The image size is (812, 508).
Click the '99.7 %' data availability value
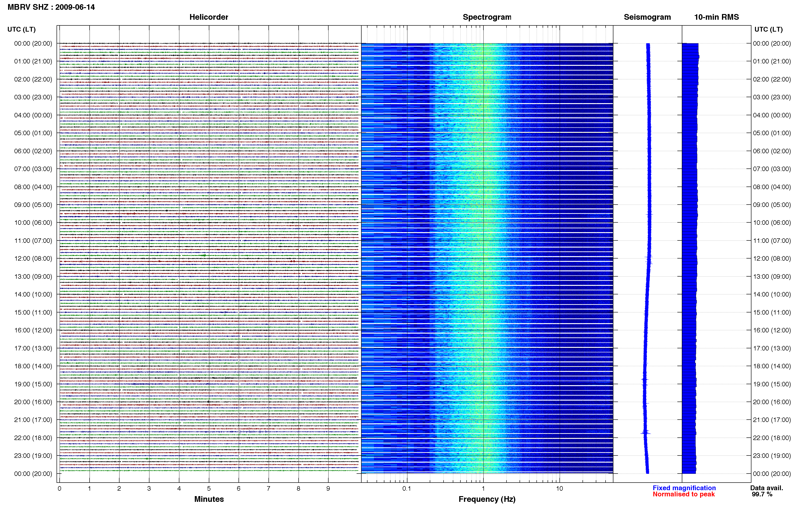tap(762, 494)
